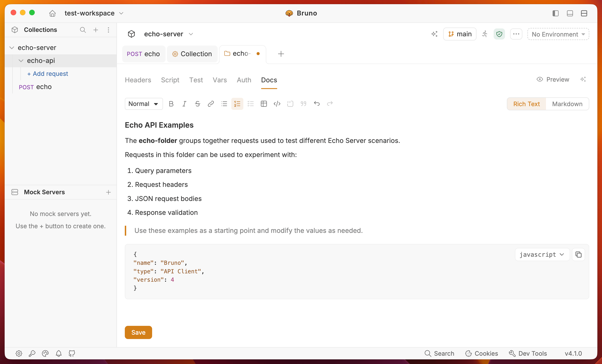Insert a code block
The width and height of the screenshot is (602, 364).
tap(290, 104)
